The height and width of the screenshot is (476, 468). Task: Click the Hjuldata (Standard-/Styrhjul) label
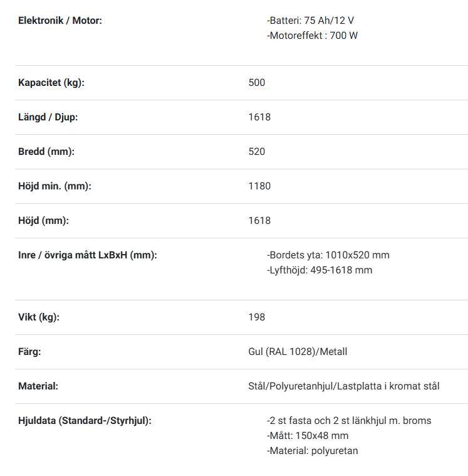85,421
